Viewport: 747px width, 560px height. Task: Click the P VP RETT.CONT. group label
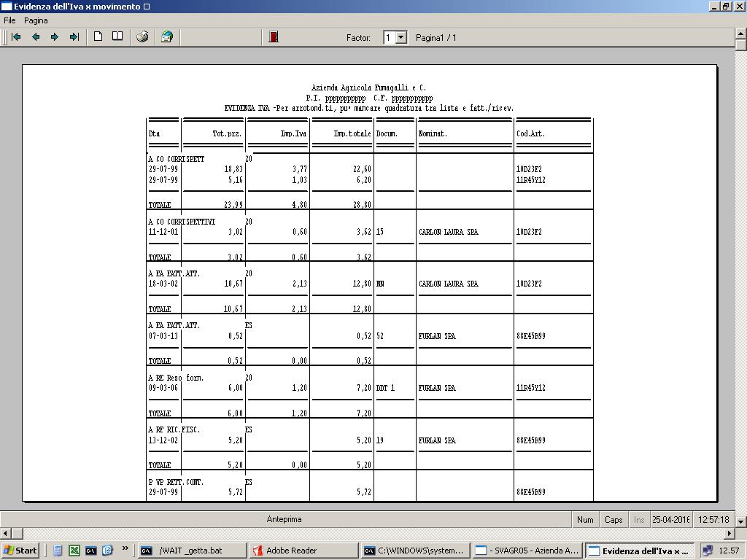[176, 483]
